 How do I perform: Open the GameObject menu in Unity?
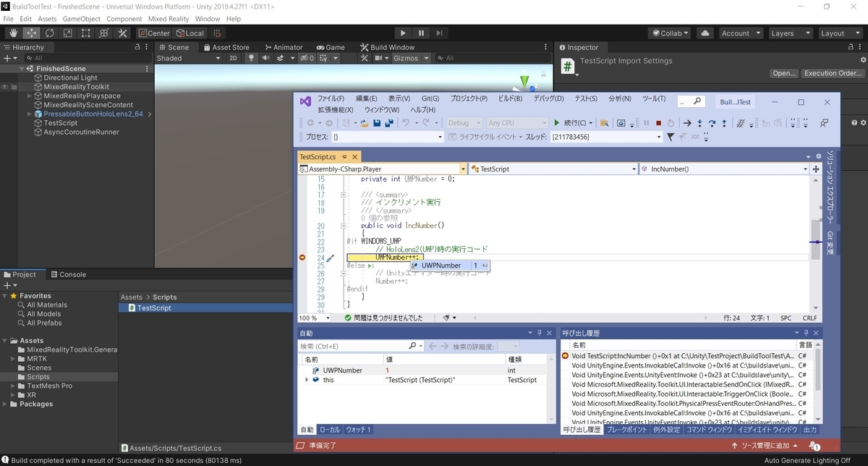[82, 19]
